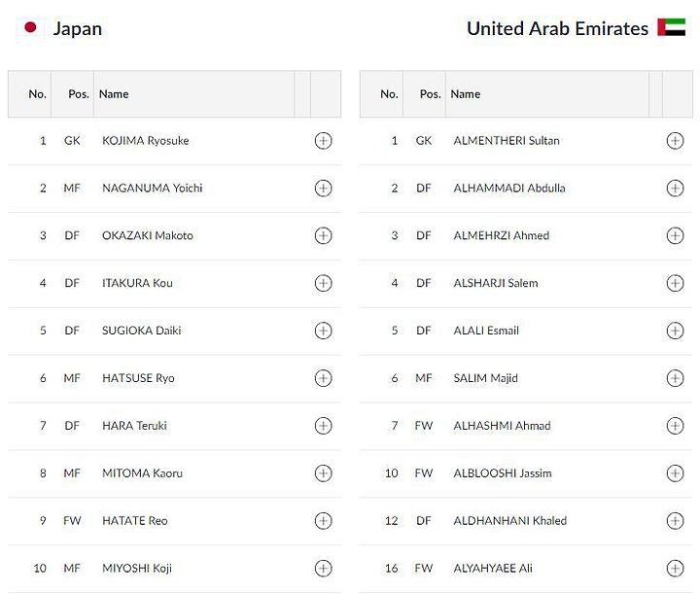Select the Pos. header in UAE table
This screenshot has height=594, width=700.
coord(431,94)
